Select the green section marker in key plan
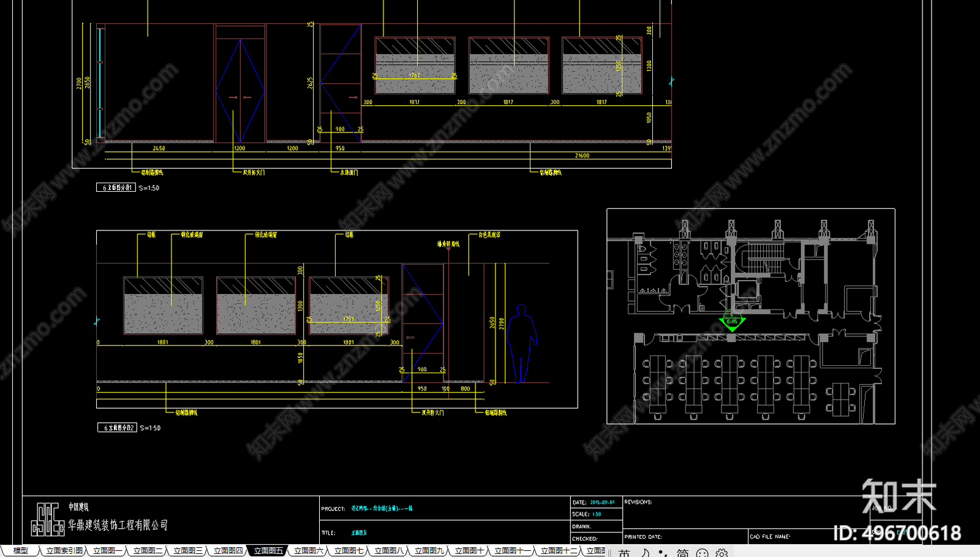This screenshot has width=980, height=557. pos(731,322)
